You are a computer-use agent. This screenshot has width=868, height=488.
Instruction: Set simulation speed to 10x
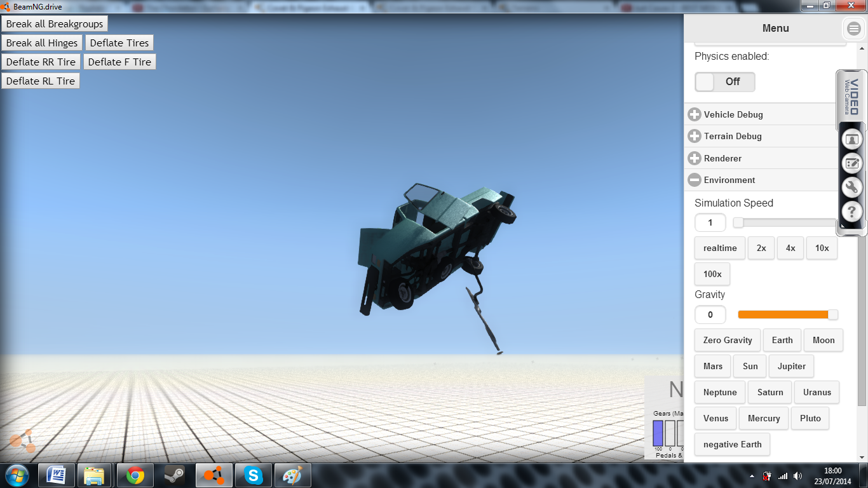point(822,248)
